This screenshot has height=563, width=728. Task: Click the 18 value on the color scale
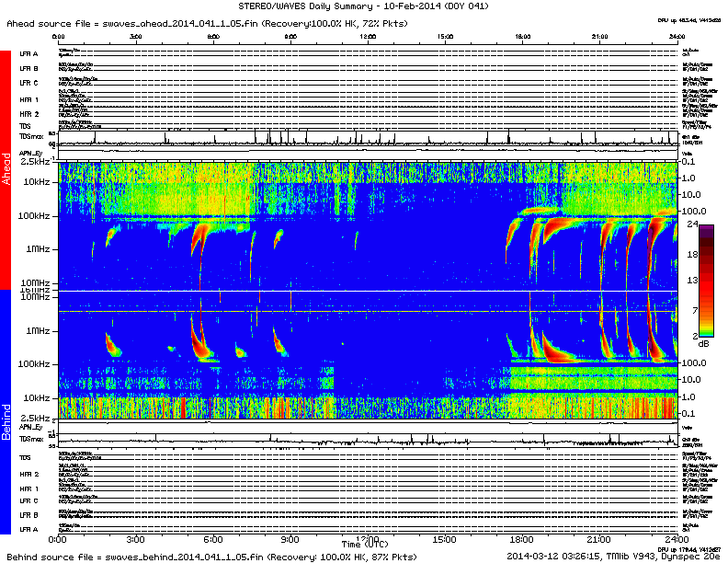pos(692,254)
